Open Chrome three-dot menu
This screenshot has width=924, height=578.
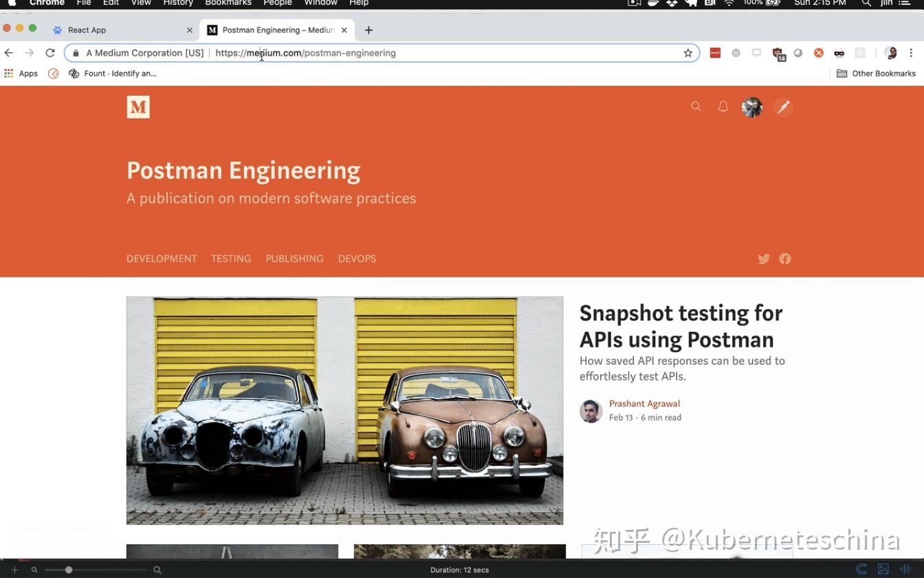pyautogui.click(x=912, y=53)
